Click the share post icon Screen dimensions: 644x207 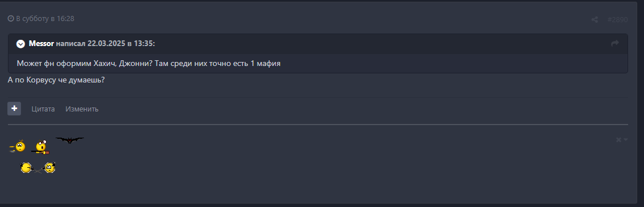click(x=594, y=19)
